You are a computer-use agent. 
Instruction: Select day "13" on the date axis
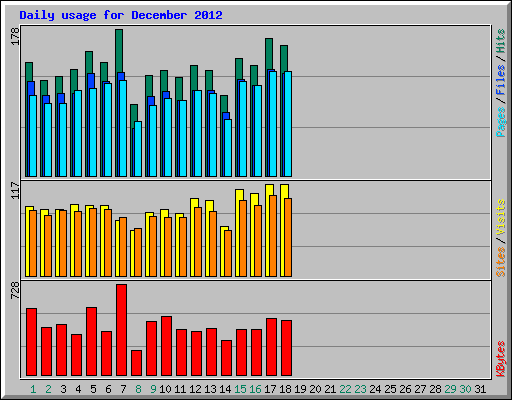pyautogui.click(x=210, y=389)
